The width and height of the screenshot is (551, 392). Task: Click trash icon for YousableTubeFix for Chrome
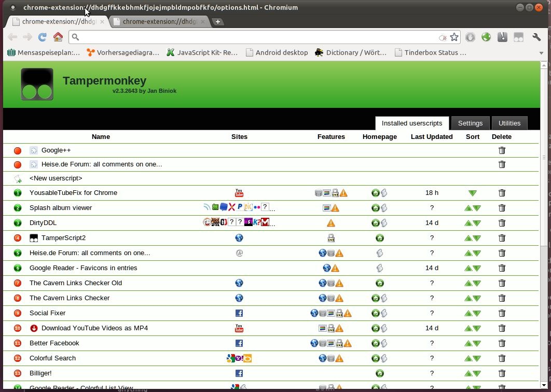pos(502,193)
